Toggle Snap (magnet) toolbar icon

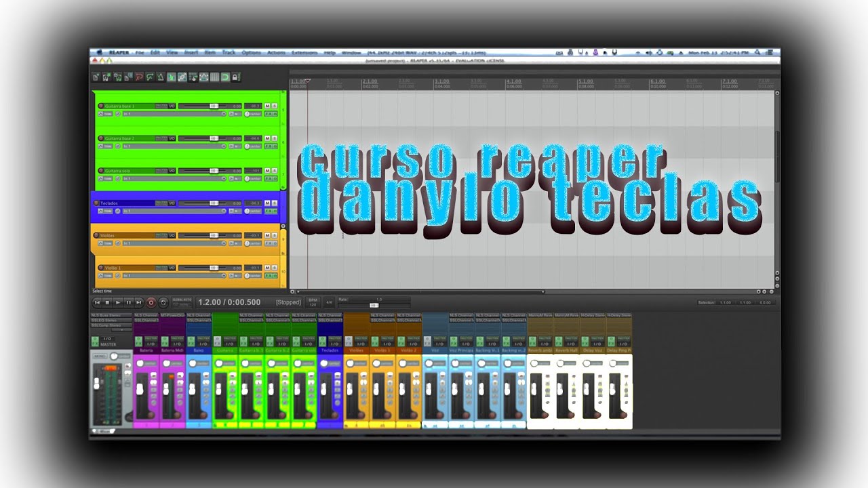tap(225, 77)
